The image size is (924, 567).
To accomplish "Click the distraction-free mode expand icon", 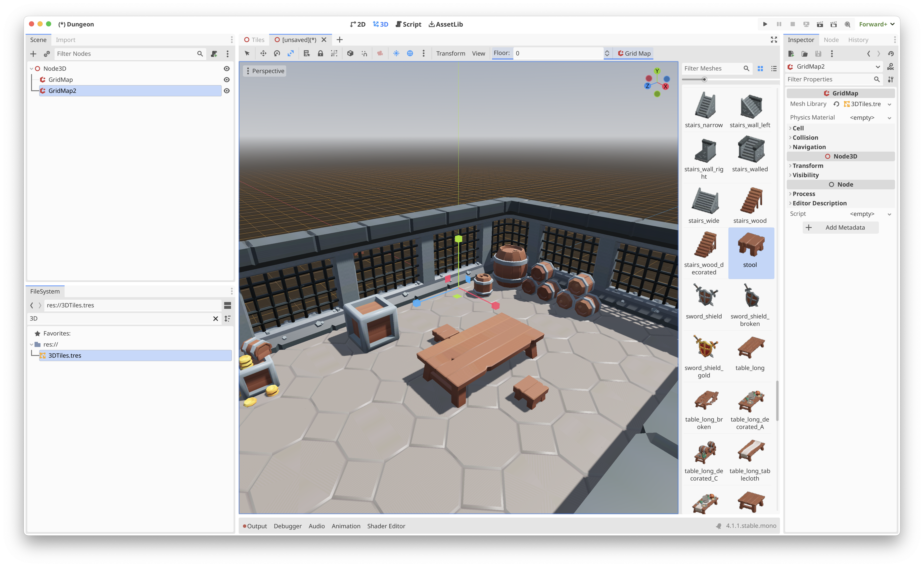I will pos(774,40).
